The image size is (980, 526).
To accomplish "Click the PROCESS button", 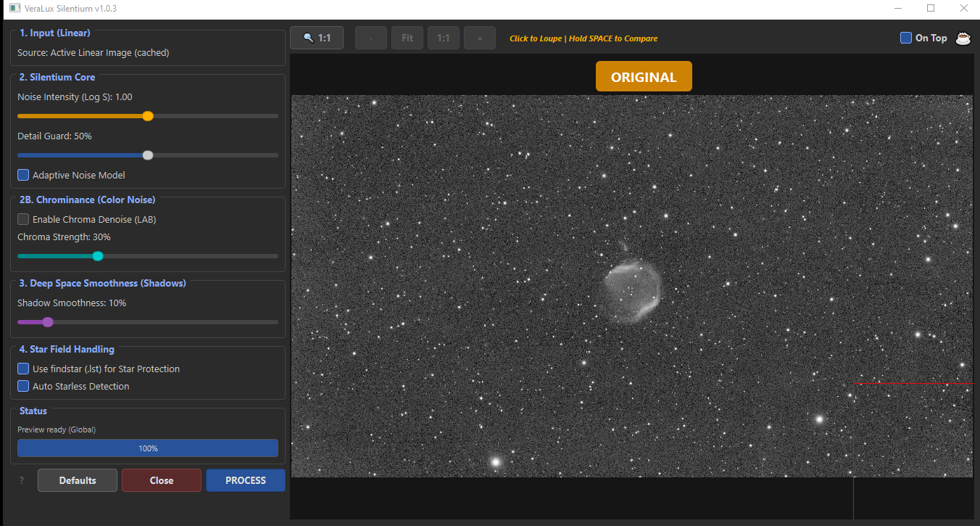I will [246, 480].
